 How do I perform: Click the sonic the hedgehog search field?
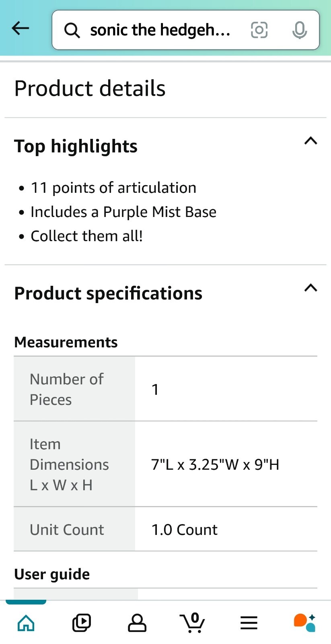pyautogui.click(x=186, y=30)
